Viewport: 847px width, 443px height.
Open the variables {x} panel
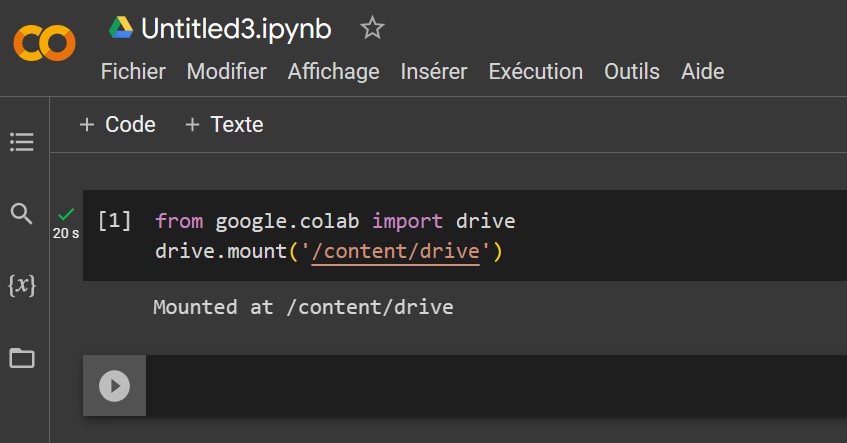click(x=22, y=285)
